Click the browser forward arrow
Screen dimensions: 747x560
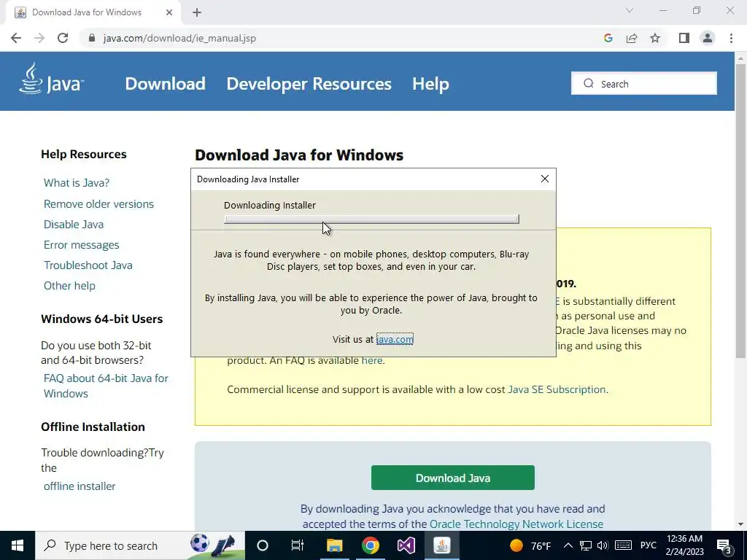click(39, 38)
